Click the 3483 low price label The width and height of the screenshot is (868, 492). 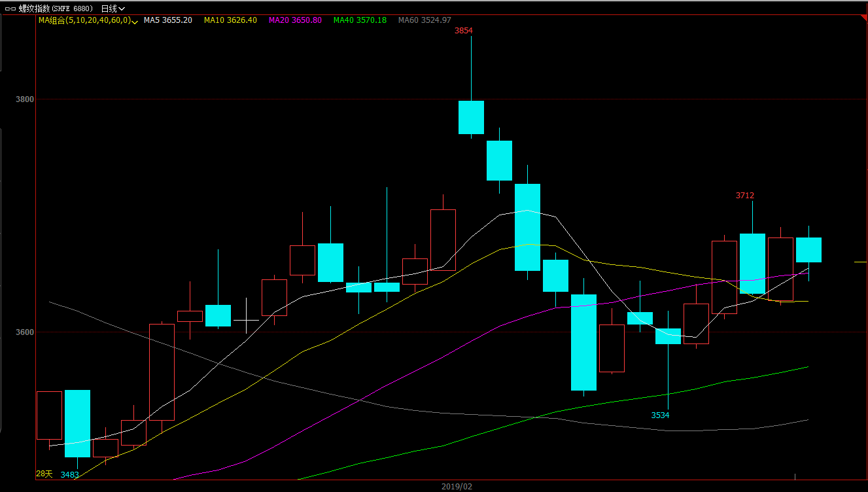click(x=70, y=475)
